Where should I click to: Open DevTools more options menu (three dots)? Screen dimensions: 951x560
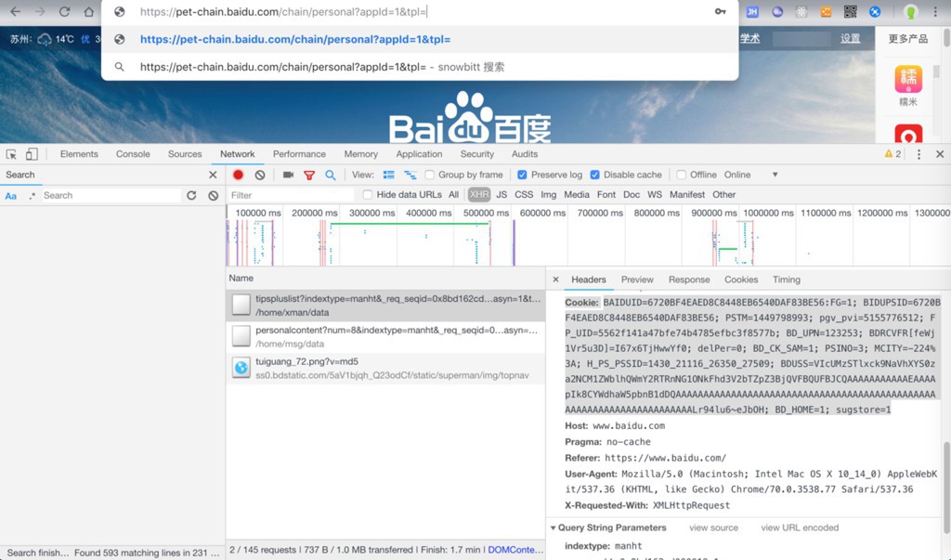pos(918,154)
